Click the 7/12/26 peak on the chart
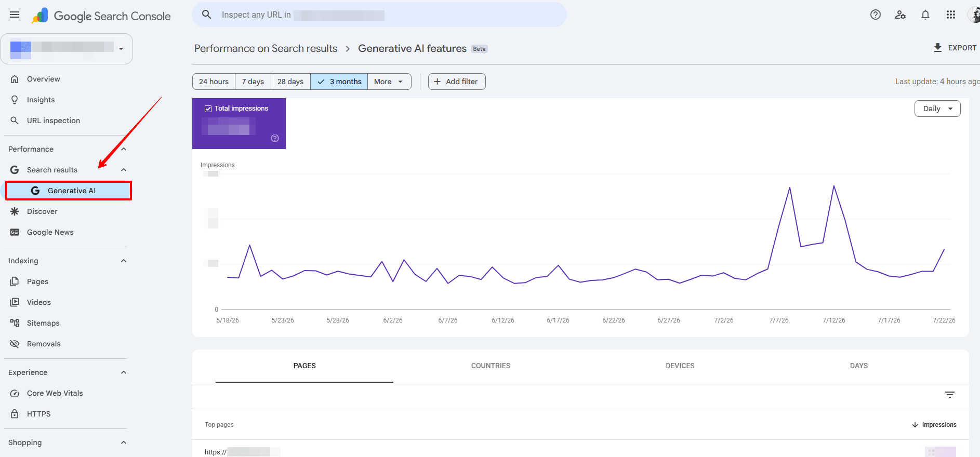 (x=834, y=186)
